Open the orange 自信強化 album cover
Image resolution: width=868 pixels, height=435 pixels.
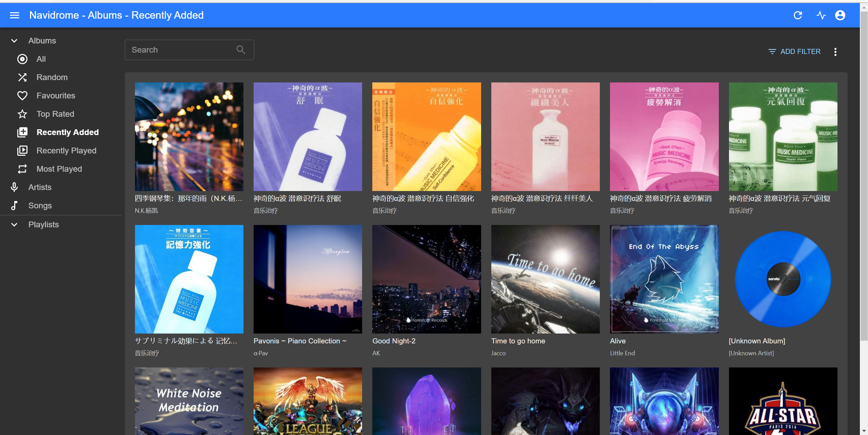(427, 137)
